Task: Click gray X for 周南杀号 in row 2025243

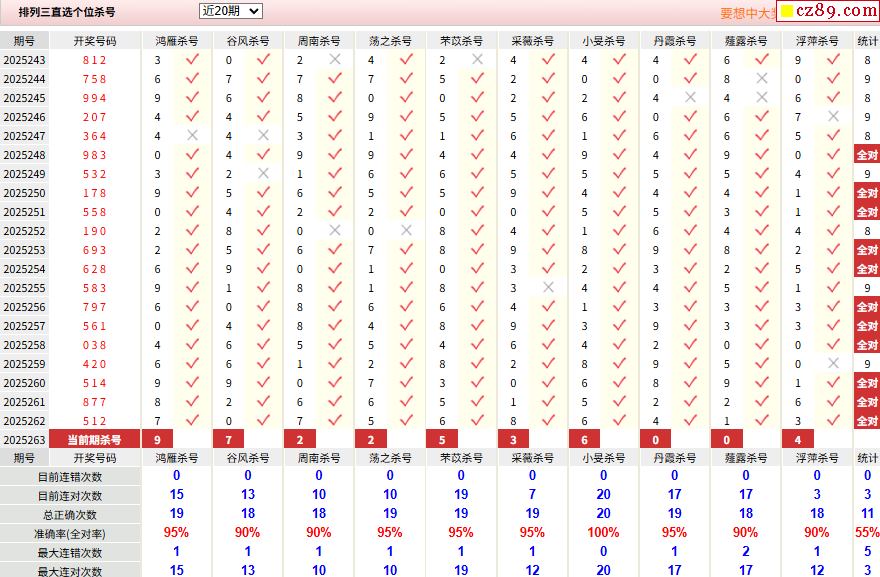Action: (x=335, y=59)
